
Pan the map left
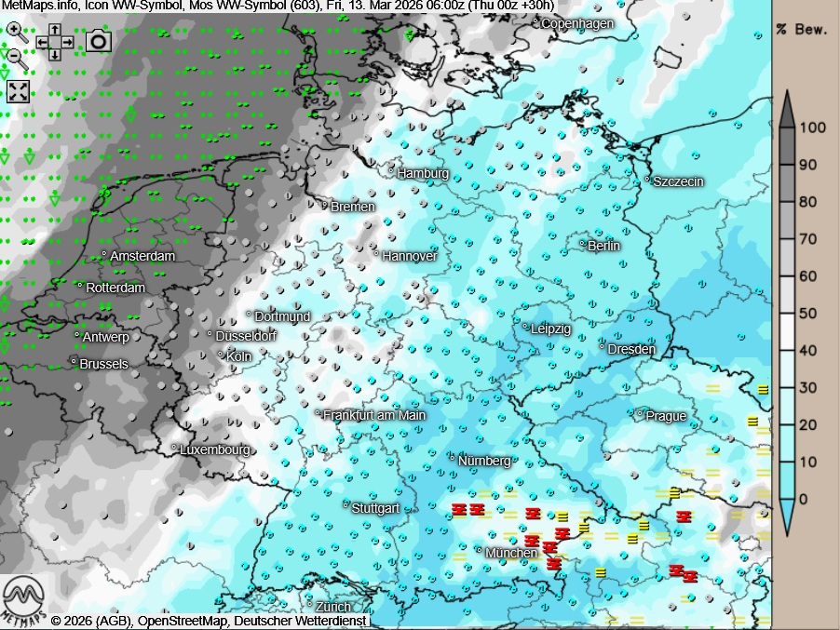42,42
